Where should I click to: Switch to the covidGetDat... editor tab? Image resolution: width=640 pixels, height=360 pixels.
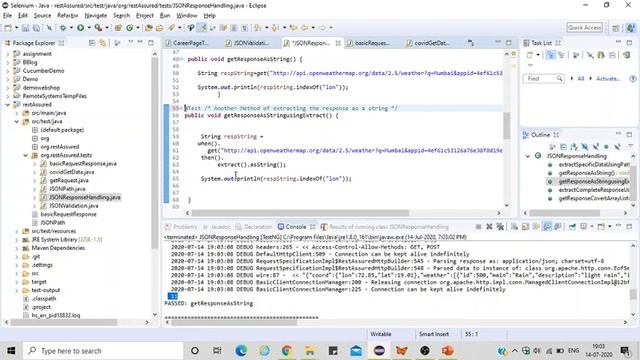[431, 43]
